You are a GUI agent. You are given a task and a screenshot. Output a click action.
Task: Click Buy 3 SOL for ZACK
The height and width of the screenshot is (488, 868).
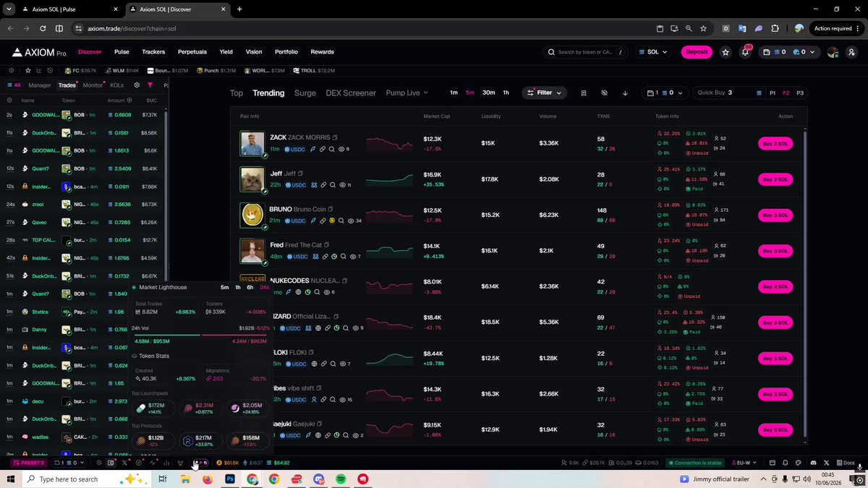click(x=775, y=144)
